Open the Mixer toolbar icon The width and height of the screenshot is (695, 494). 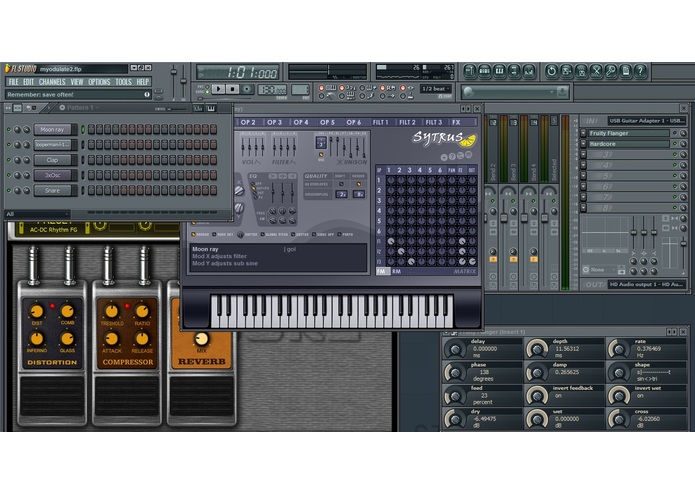coord(529,71)
